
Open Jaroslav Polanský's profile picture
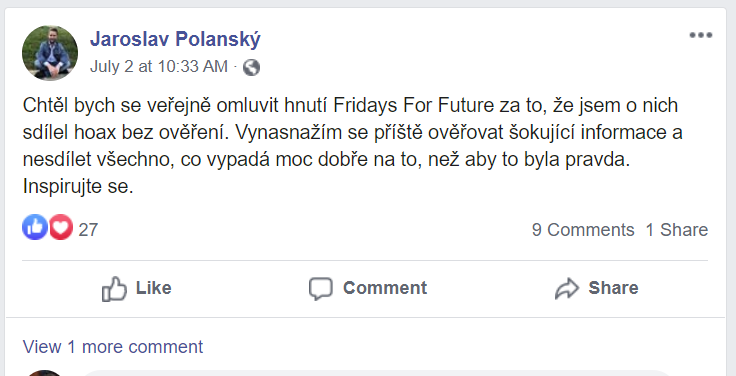pyautogui.click(x=50, y=53)
